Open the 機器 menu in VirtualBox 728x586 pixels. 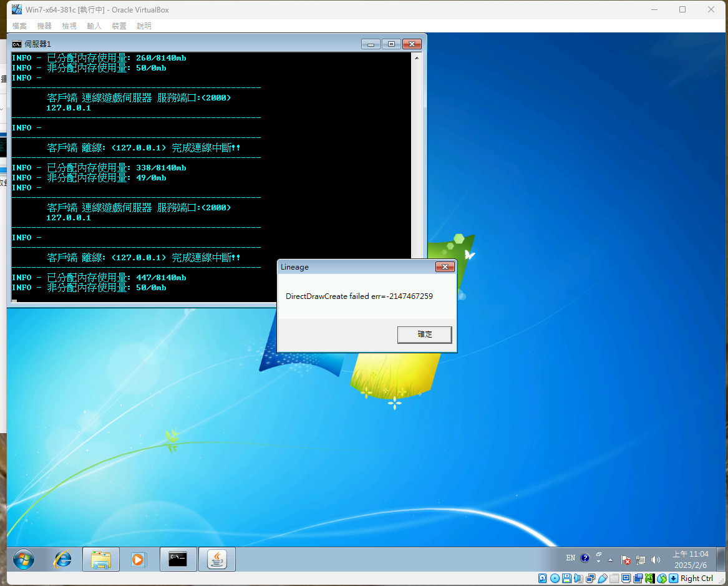coord(44,26)
